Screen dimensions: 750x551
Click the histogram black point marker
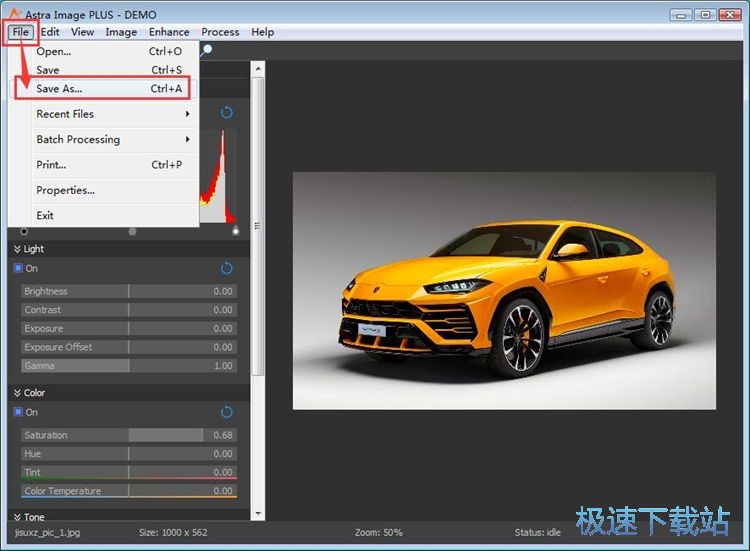coord(24,231)
